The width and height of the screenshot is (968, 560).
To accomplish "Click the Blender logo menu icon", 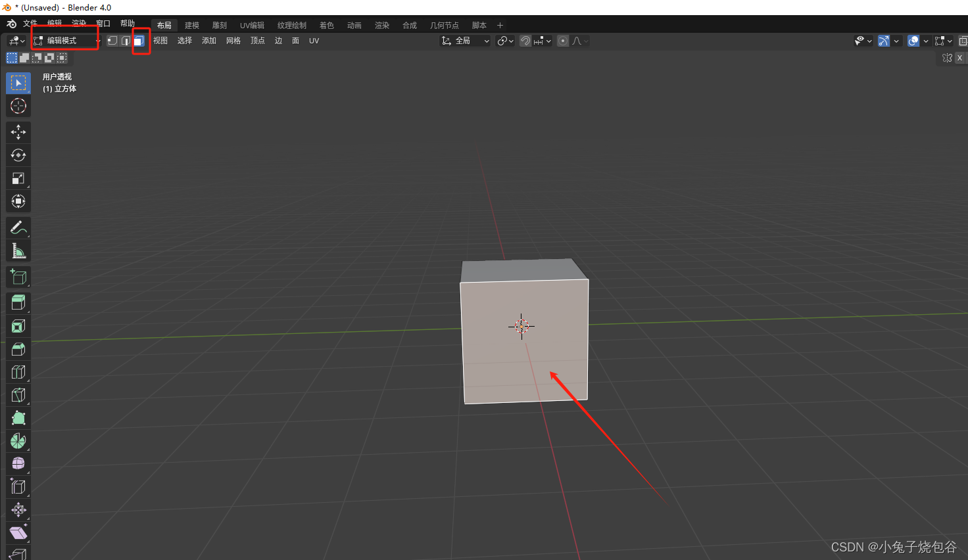I will 11,24.
